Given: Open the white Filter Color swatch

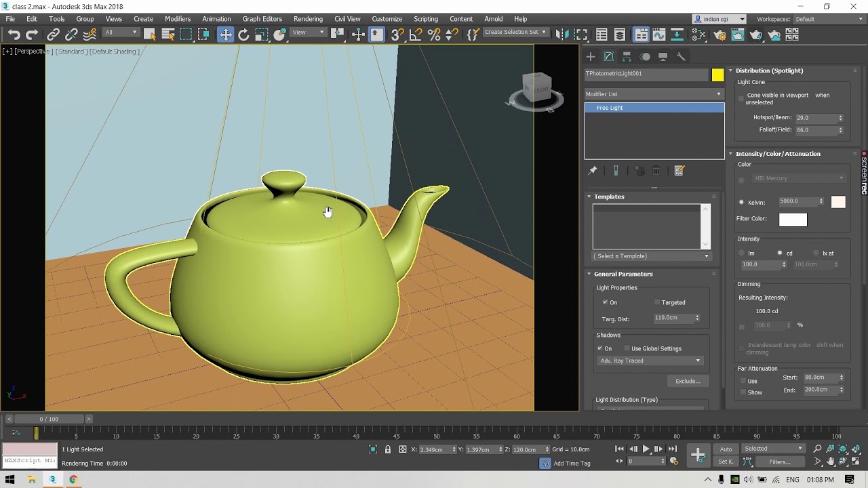Looking at the screenshot, I should 793,220.
